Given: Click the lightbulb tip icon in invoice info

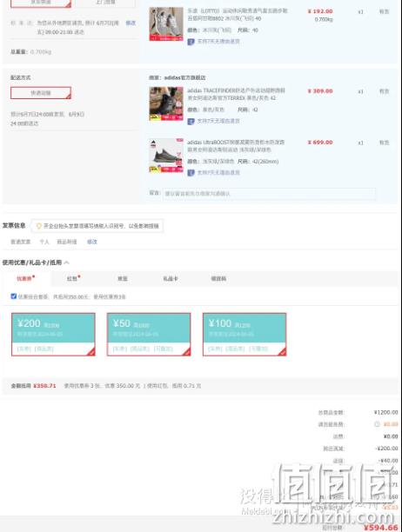Looking at the screenshot, I should tap(38, 226).
